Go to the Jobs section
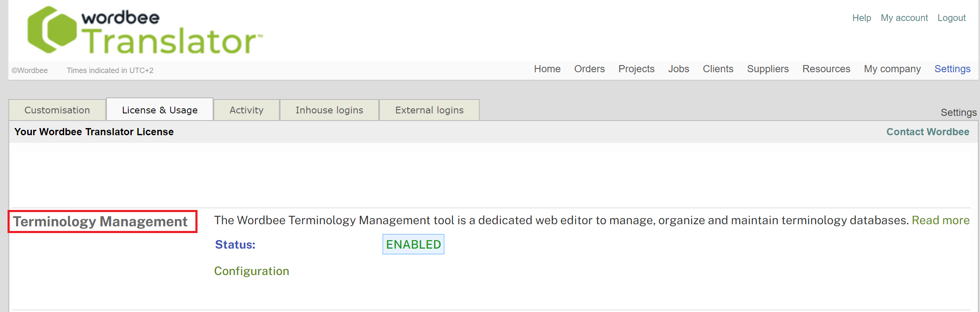This screenshot has height=312, width=980. [x=678, y=69]
